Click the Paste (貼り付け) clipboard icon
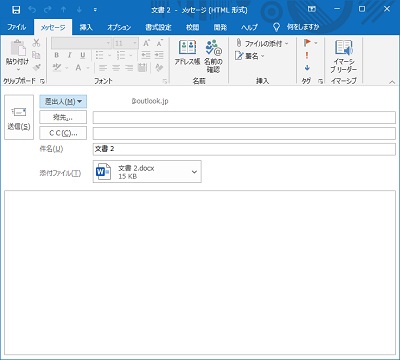 (x=18, y=48)
